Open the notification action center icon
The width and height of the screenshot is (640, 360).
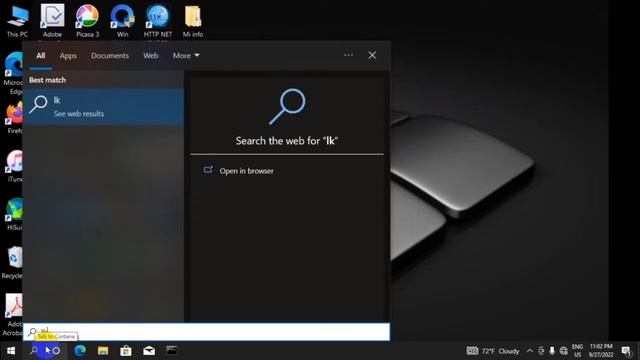point(626,351)
